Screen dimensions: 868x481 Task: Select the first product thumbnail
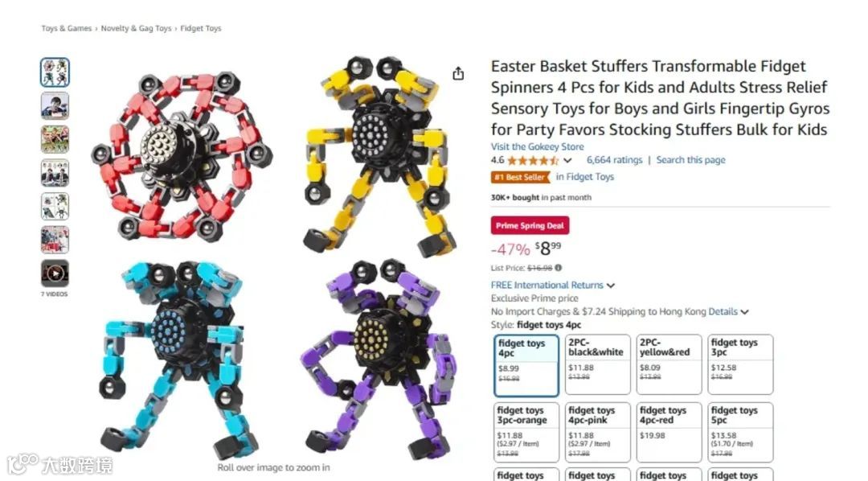pyautogui.click(x=55, y=72)
